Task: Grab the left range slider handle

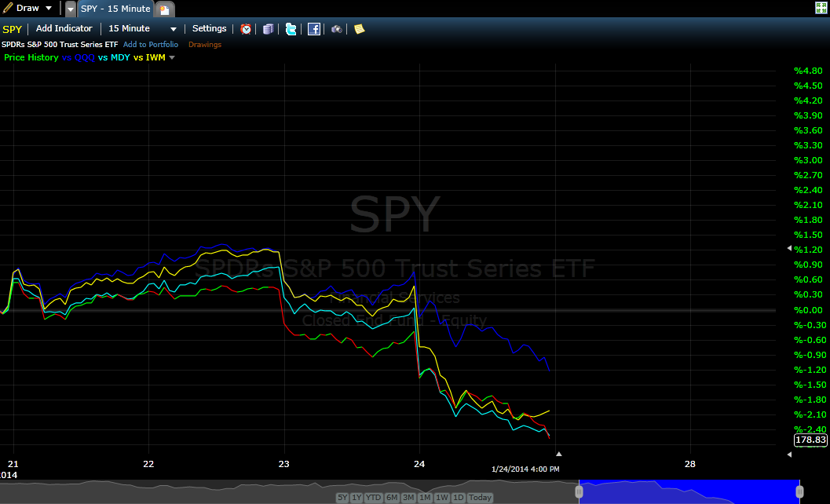Action: 579,491
